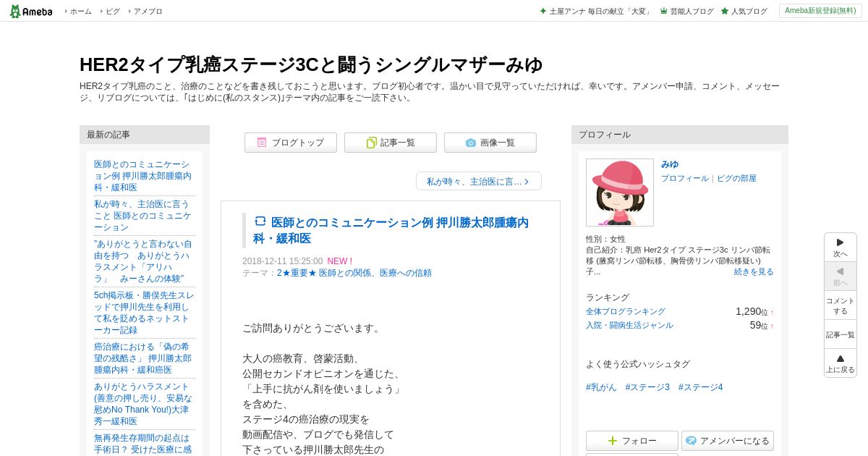Open 土屋アンナ 毎日の献立「大変」 link

600,11
